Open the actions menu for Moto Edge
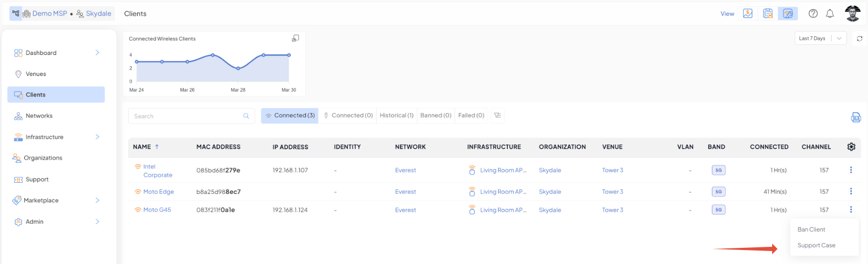 (x=851, y=191)
